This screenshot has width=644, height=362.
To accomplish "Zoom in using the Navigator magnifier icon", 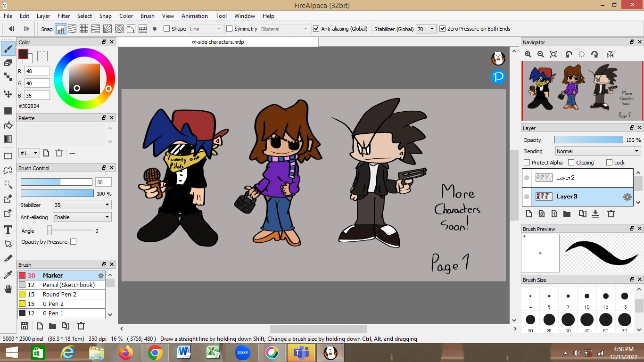I will (528, 54).
